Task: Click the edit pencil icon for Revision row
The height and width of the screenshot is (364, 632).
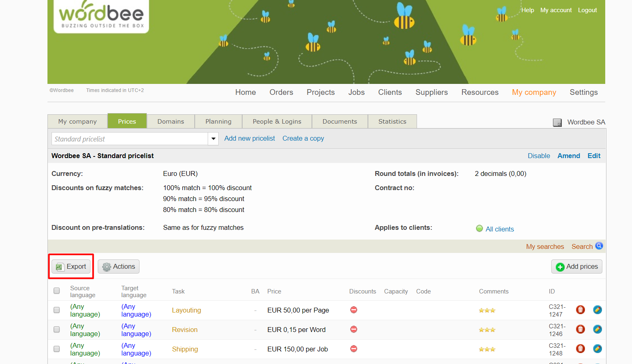Action: [x=597, y=330]
